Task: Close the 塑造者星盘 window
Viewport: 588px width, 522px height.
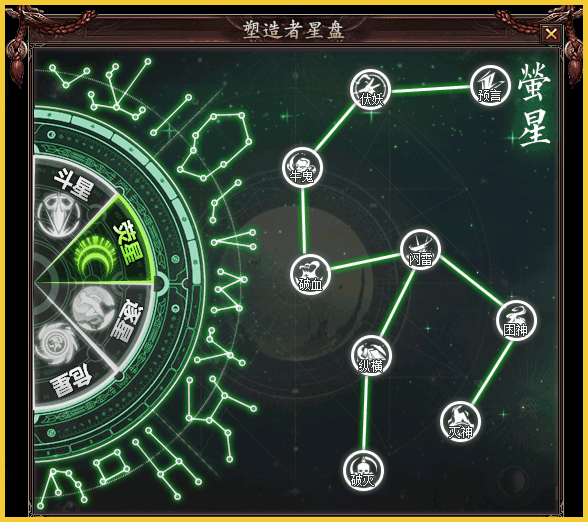Action: tap(551, 34)
